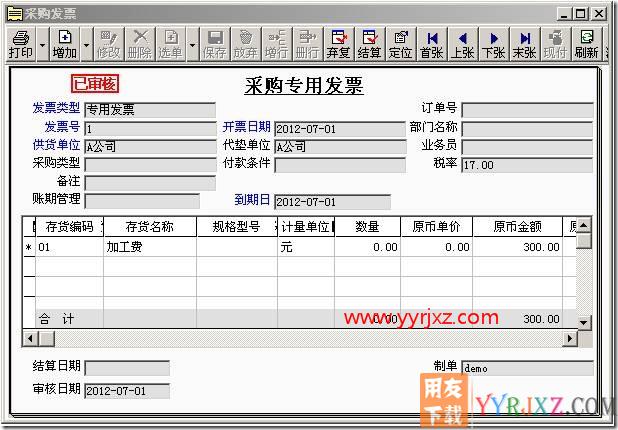Click the 采购类型 input field
This screenshot has width=618, height=430.
150,165
